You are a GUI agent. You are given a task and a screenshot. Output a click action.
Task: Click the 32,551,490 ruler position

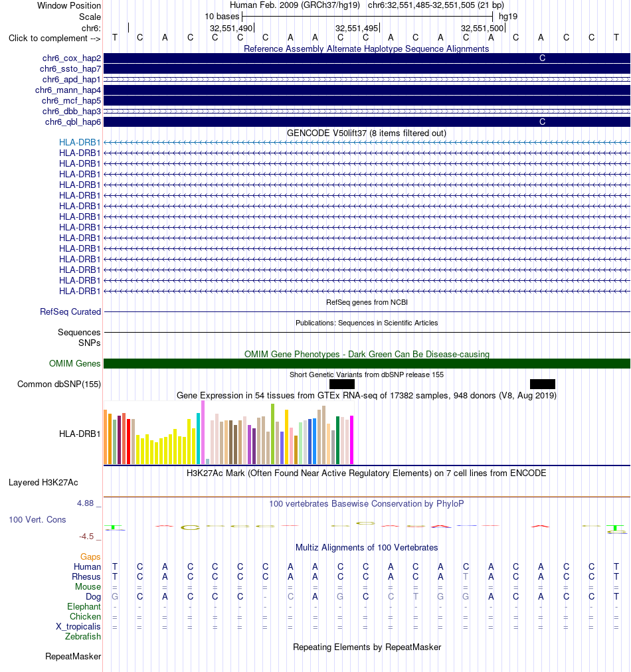[231, 29]
